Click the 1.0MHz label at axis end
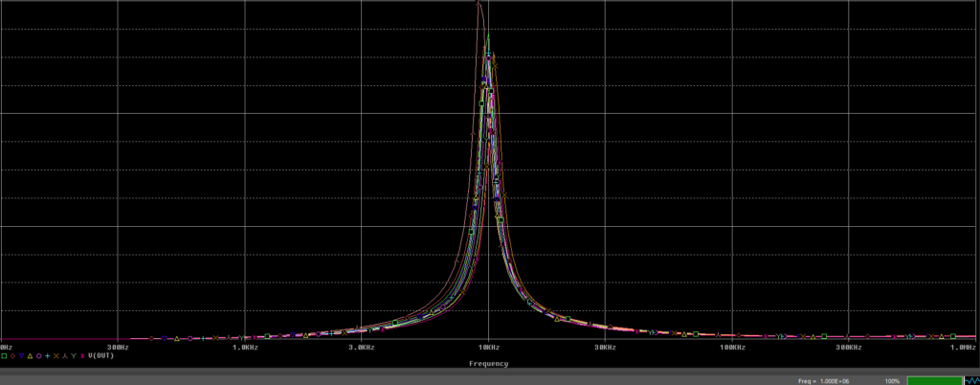The image size is (980, 385). click(964, 347)
